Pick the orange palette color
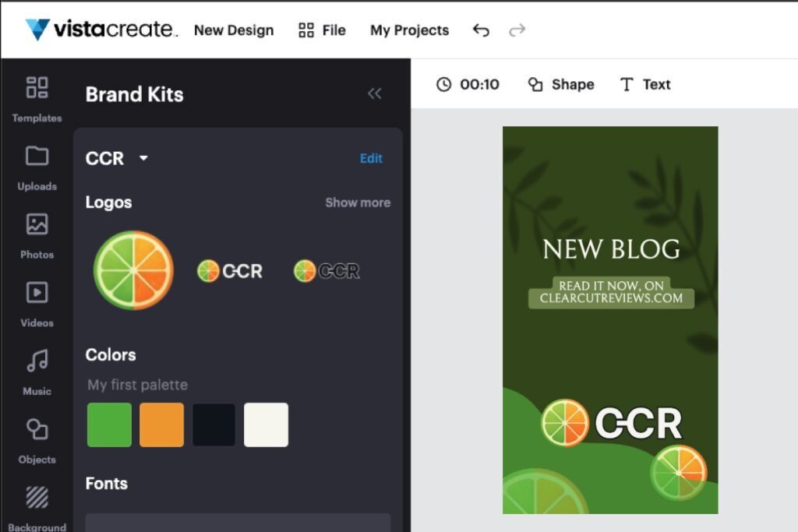Screen dimensions: 798x532 click(162, 425)
